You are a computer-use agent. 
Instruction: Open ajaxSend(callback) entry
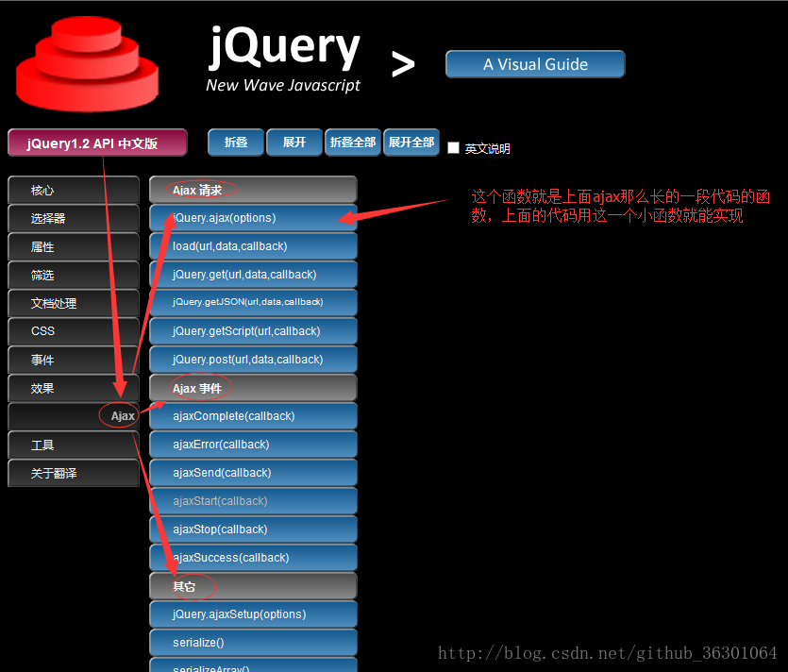pyautogui.click(x=253, y=473)
